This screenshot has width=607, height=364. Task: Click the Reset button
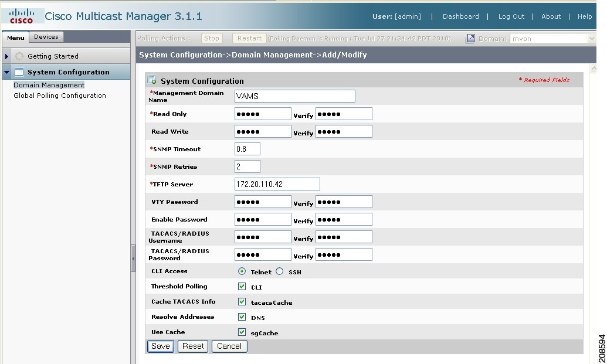[193, 346]
